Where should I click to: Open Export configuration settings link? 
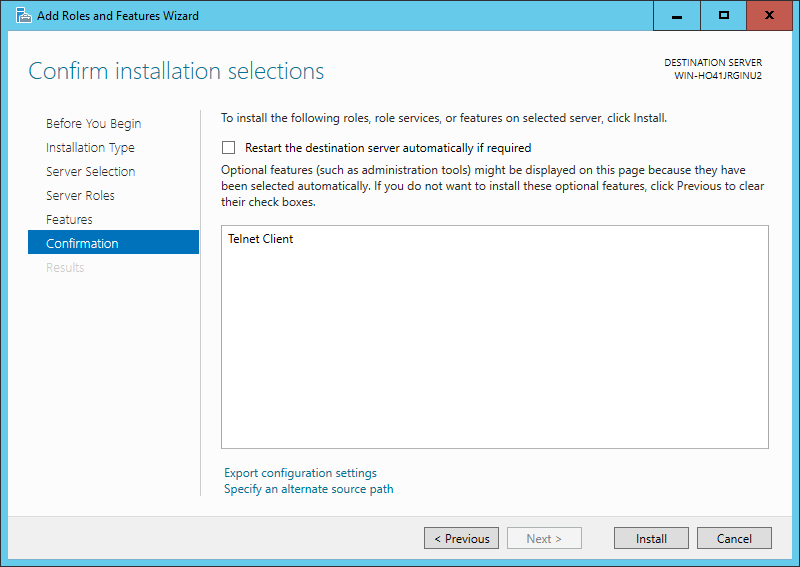[300, 473]
